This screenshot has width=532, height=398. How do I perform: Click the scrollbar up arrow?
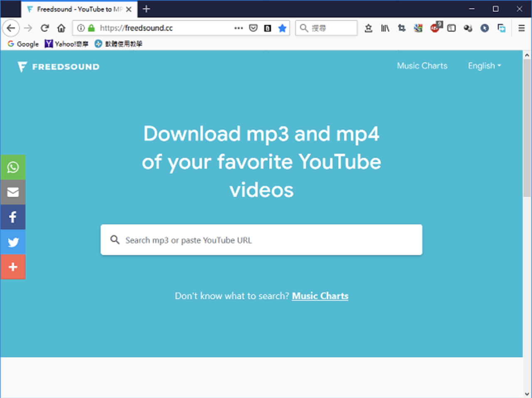pyautogui.click(x=527, y=55)
